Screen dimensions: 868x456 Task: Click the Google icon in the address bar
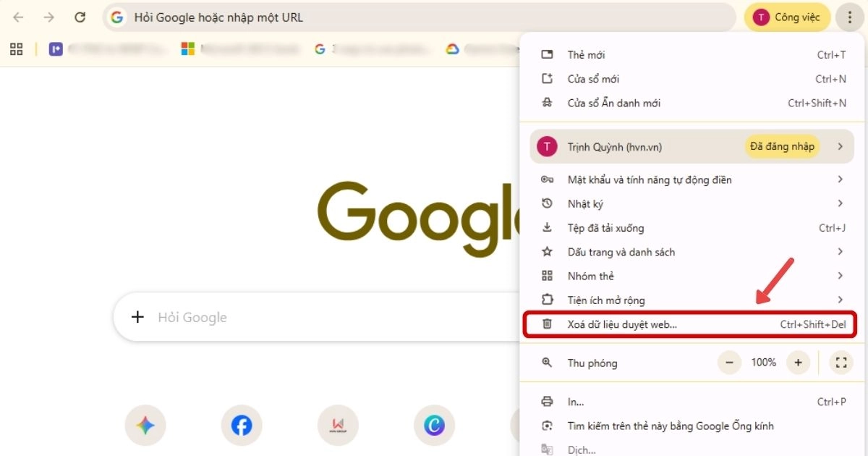click(117, 17)
